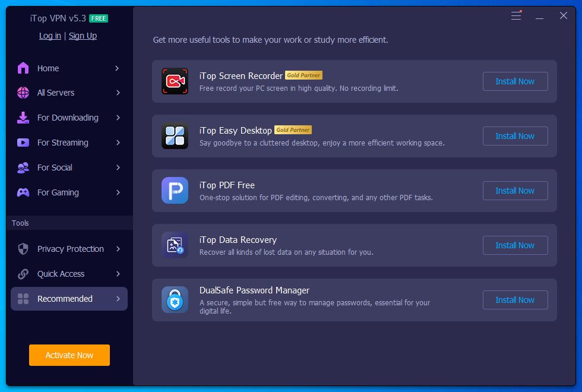Screen dimensions: 582x392
Task: Click Gold Partner badge beside Easy Desktop
Action: pos(293,129)
